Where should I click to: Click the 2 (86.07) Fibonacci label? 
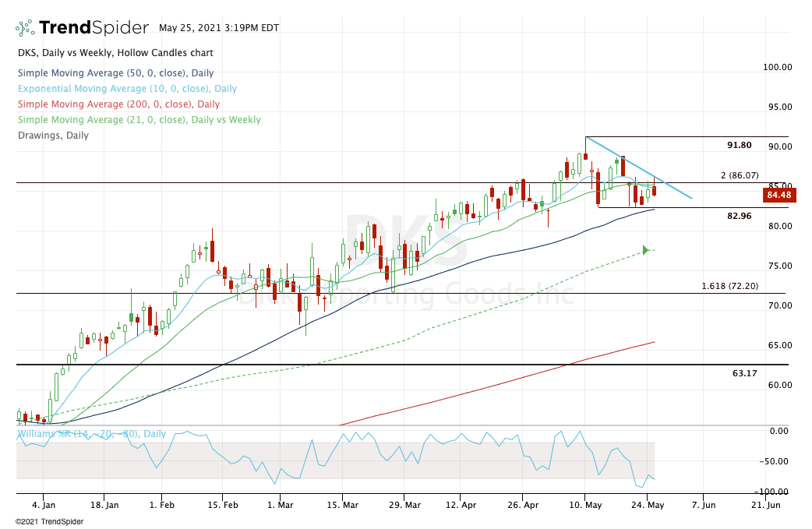(x=740, y=175)
